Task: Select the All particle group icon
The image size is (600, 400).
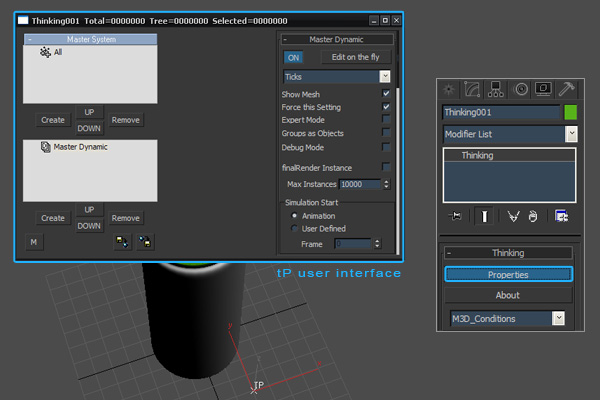Action: pos(45,52)
